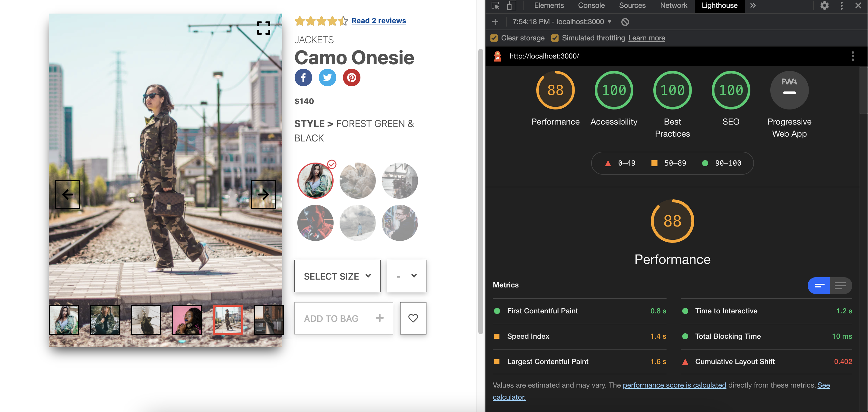Image resolution: width=868 pixels, height=412 pixels.
Task: Click the ADD TO BAG button
Action: point(343,318)
